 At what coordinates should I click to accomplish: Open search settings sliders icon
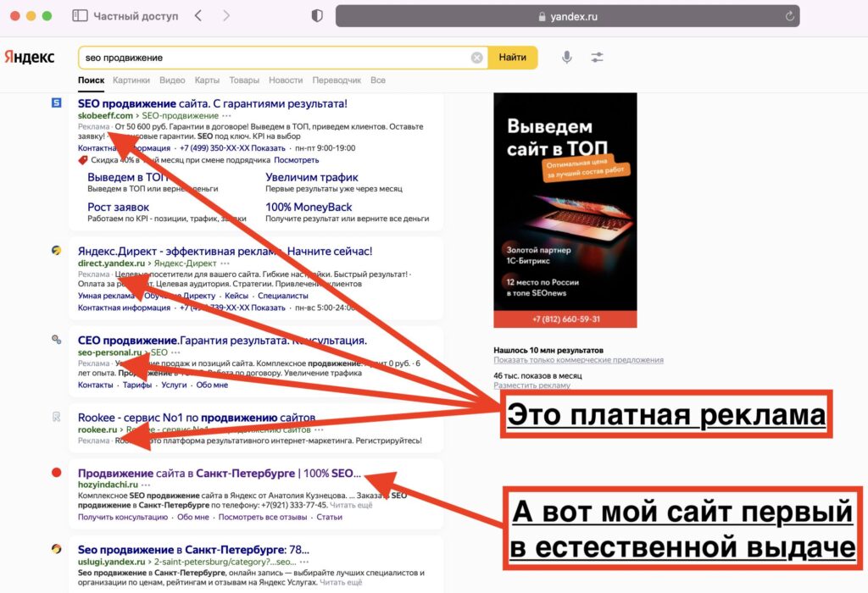coord(597,57)
